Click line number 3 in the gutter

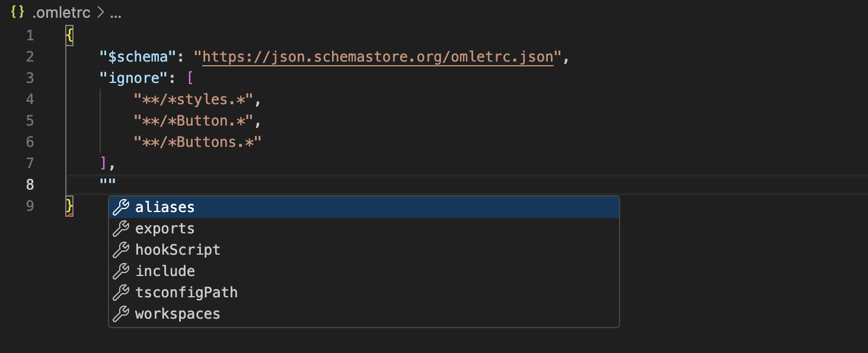pos(30,78)
